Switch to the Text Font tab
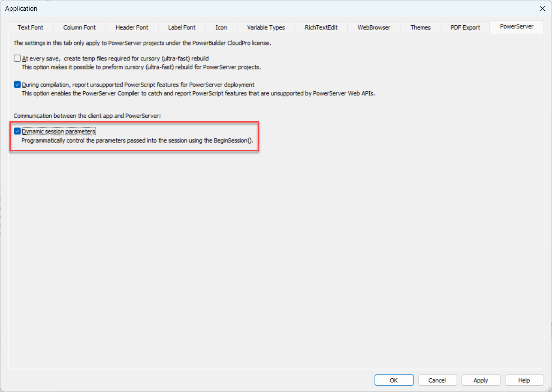 tap(30, 27)
